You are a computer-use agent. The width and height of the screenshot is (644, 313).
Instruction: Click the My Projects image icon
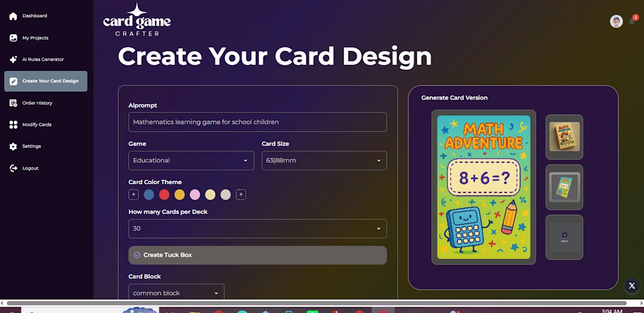[13, 38]
